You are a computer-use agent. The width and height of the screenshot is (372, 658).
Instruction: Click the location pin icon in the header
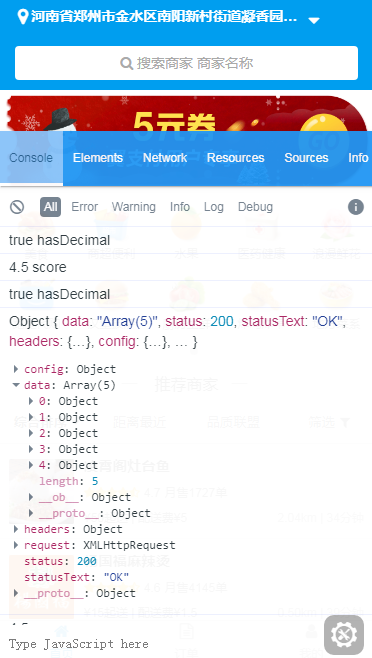pos(23,17)
